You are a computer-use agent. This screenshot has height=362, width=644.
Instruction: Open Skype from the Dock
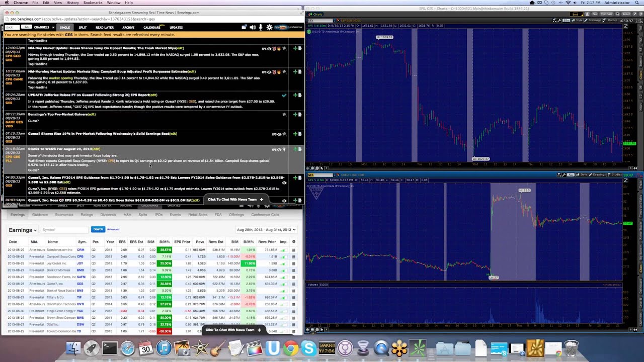click(x=308, y=348)
